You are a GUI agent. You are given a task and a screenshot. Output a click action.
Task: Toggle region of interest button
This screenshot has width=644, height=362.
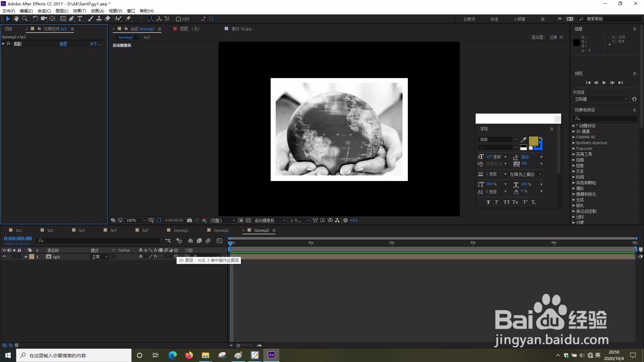click(x=240, y=220)
